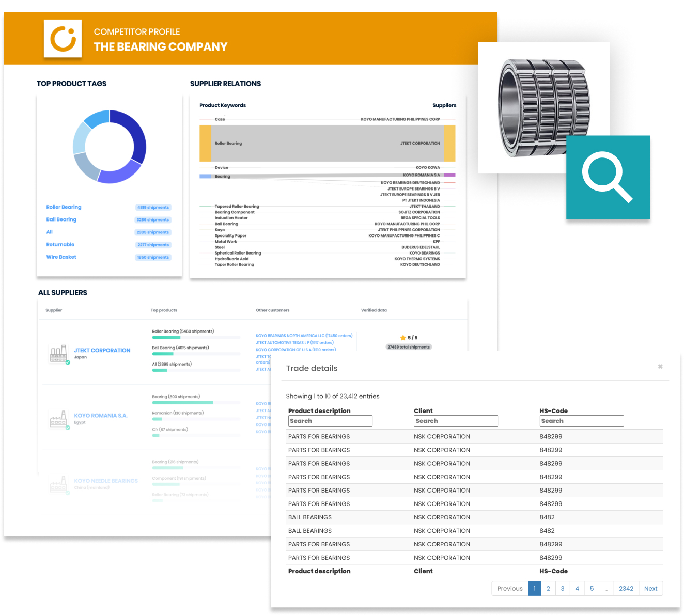Click the gray Roller Bearing flow band
The image size is (684, 616).
328,144
